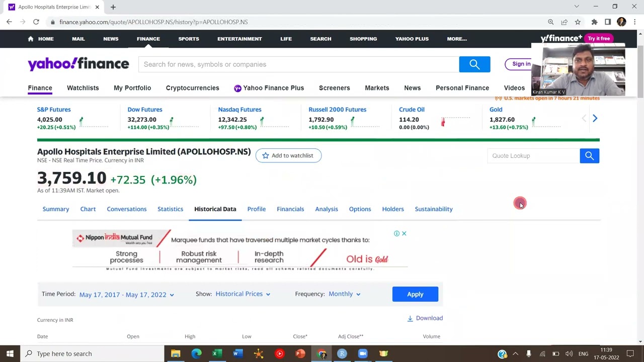Open the Statistics tab
Viewport: 644px width, 362px height.
point(170,209)
